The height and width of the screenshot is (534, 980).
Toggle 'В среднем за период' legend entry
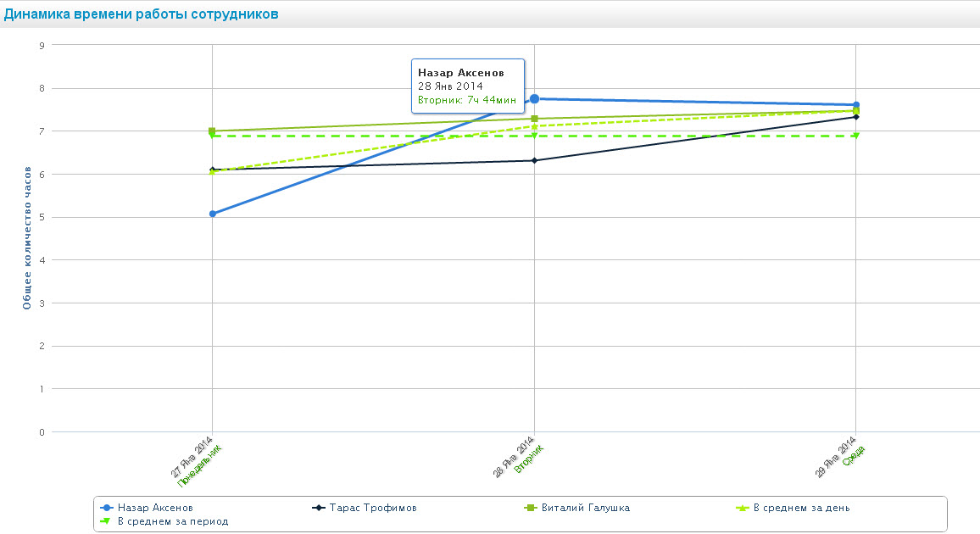pyautogui.click(x=172, y=521)
